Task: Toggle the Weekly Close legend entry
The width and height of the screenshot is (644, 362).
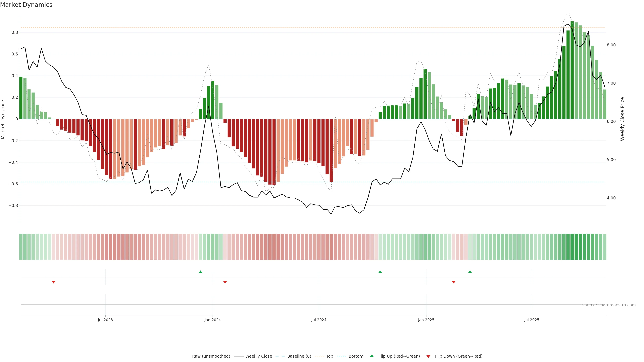Action: [258, 356]
